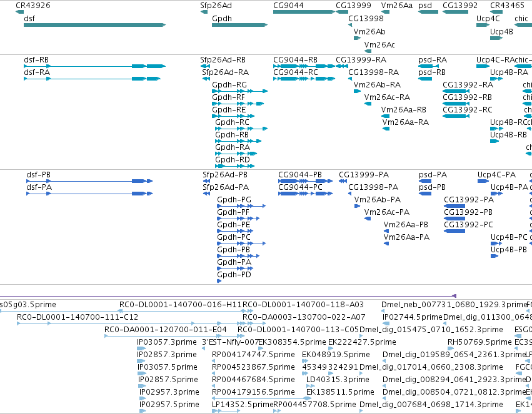Click the Vm26Ac-RA transcript label
This screenshot has height=414, width=532.
(x=387, y=97)
